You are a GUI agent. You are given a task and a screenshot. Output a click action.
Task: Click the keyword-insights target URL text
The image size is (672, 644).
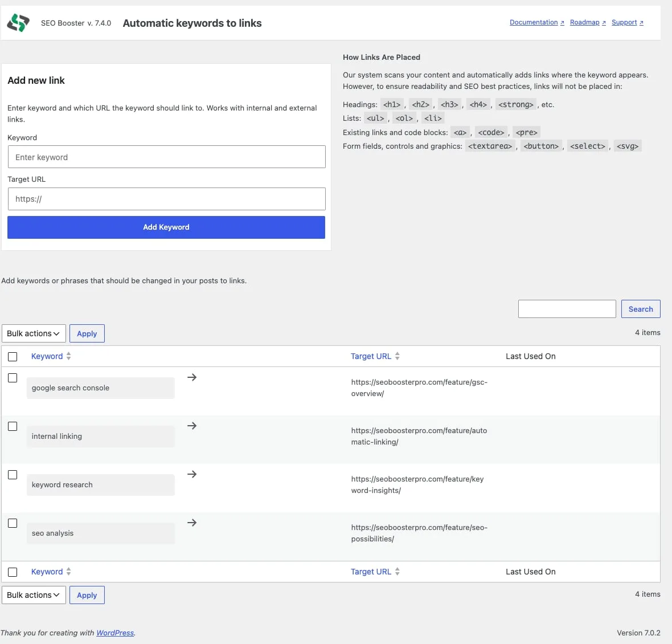click(417, 484)
